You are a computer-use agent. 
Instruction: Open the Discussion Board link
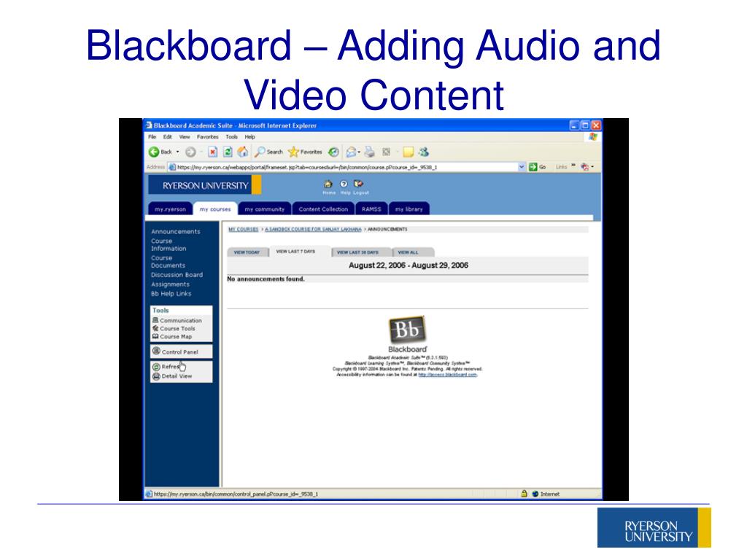(x=177, y=275)
